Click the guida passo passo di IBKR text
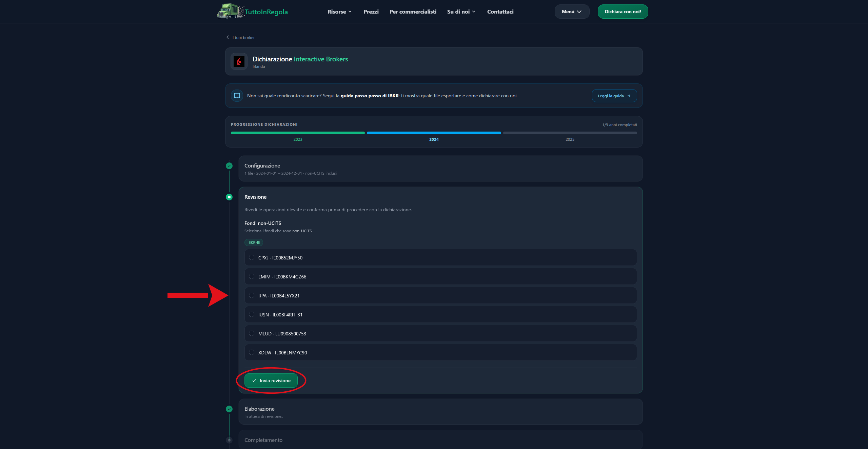The width and height of the screenshot is (868, 449). point(370,96)
